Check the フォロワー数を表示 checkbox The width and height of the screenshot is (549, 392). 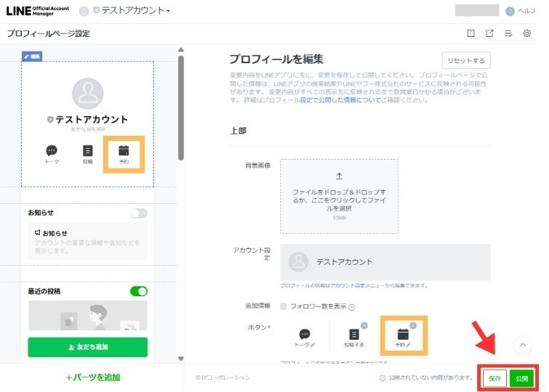point(284,306)
